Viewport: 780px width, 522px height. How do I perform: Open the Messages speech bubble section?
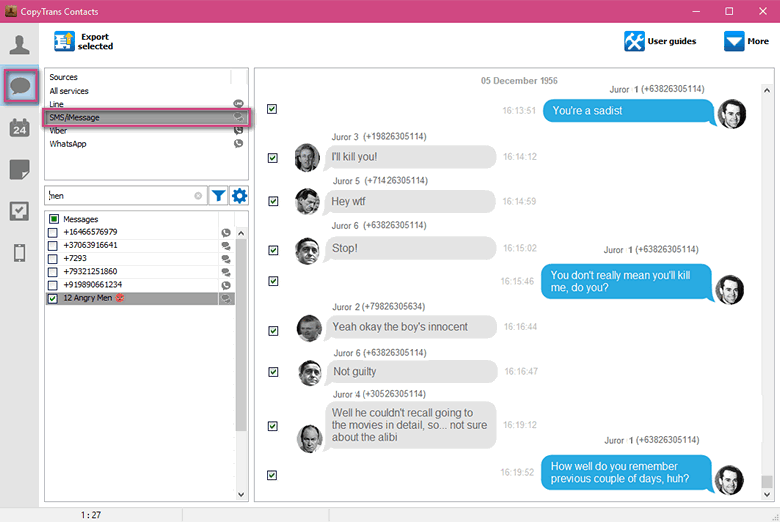pyautogui.click(x=20, y=86)
